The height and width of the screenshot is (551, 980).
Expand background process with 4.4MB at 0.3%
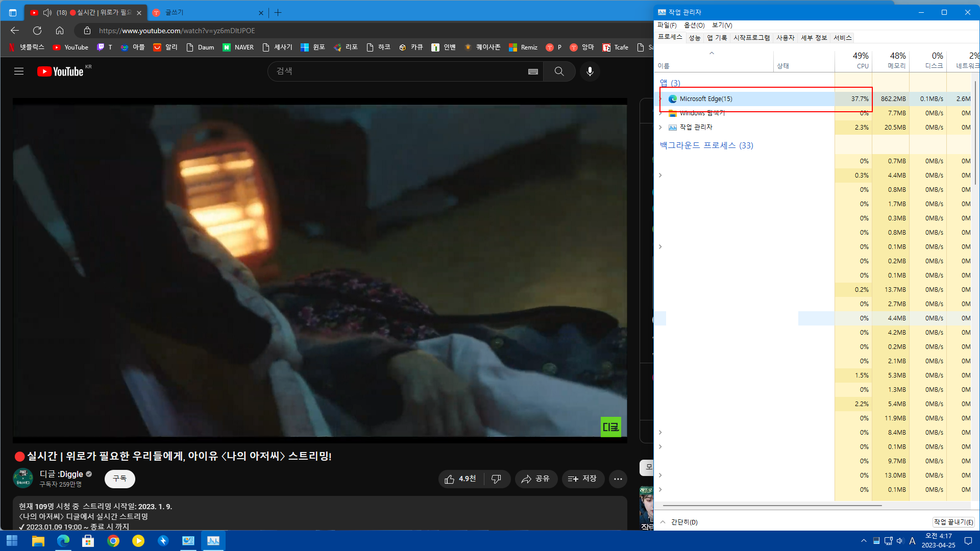click(x=660, y=176)
